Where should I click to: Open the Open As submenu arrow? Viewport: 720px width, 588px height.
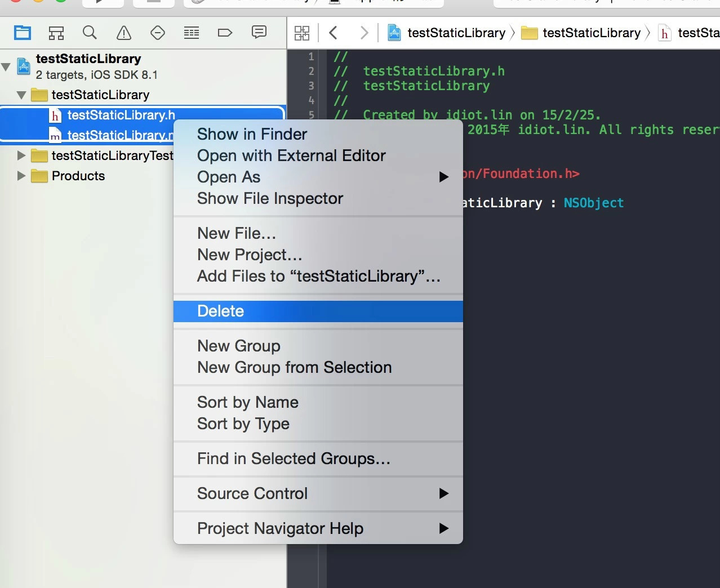[444, 177]
